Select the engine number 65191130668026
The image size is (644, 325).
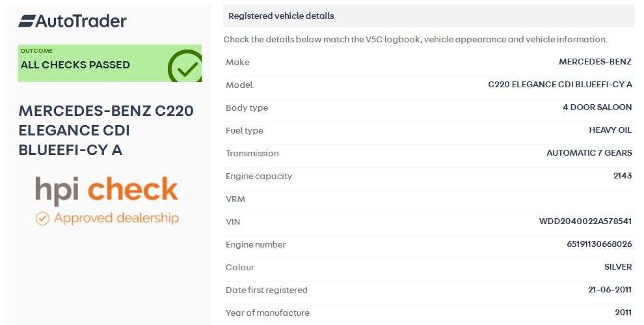click(599, 244)
